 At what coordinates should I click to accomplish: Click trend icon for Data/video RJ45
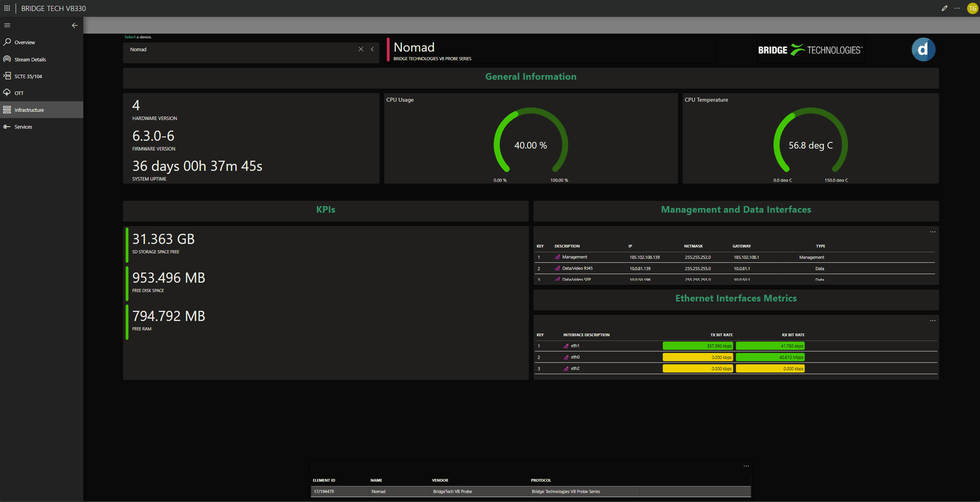tap(557, 269)
